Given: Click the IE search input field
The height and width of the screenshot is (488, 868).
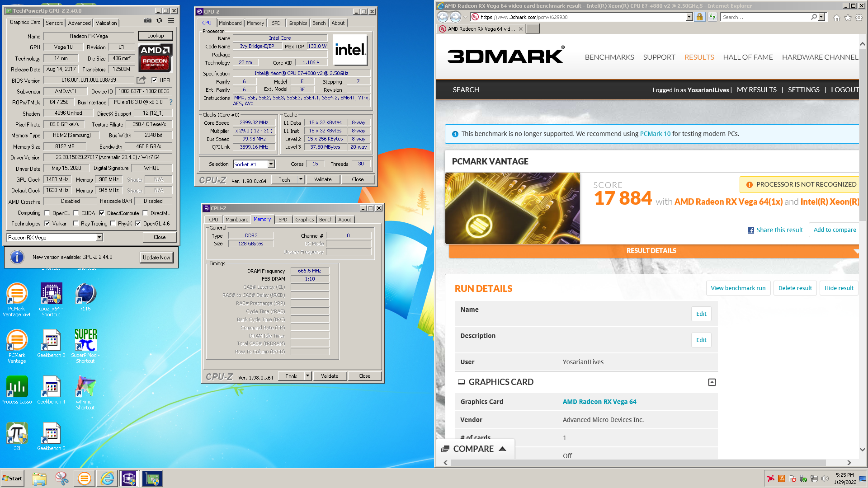Looking at the screenshot, I should tap(765, 17).
